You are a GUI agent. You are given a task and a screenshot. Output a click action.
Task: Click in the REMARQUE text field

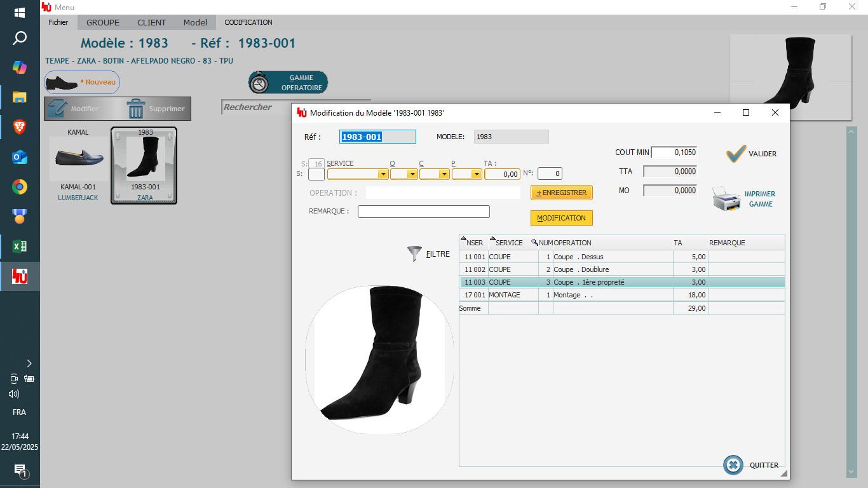coord(423,212)
